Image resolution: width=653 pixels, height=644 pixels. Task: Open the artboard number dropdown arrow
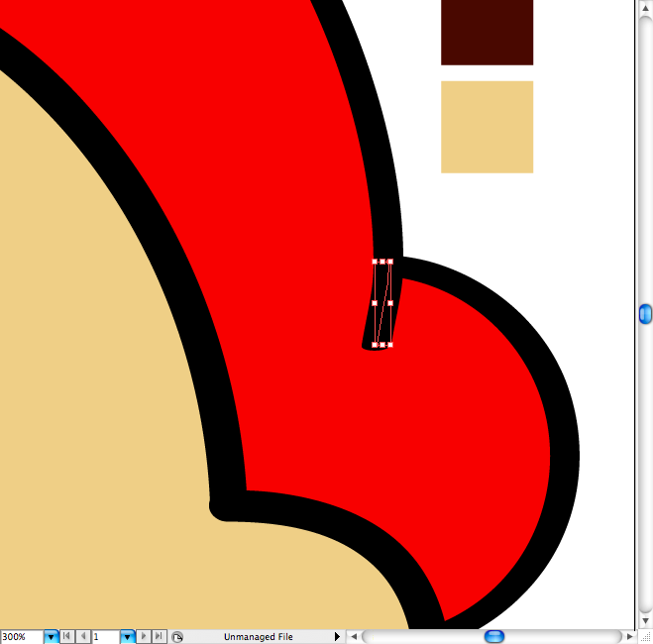tap(128, 637)
